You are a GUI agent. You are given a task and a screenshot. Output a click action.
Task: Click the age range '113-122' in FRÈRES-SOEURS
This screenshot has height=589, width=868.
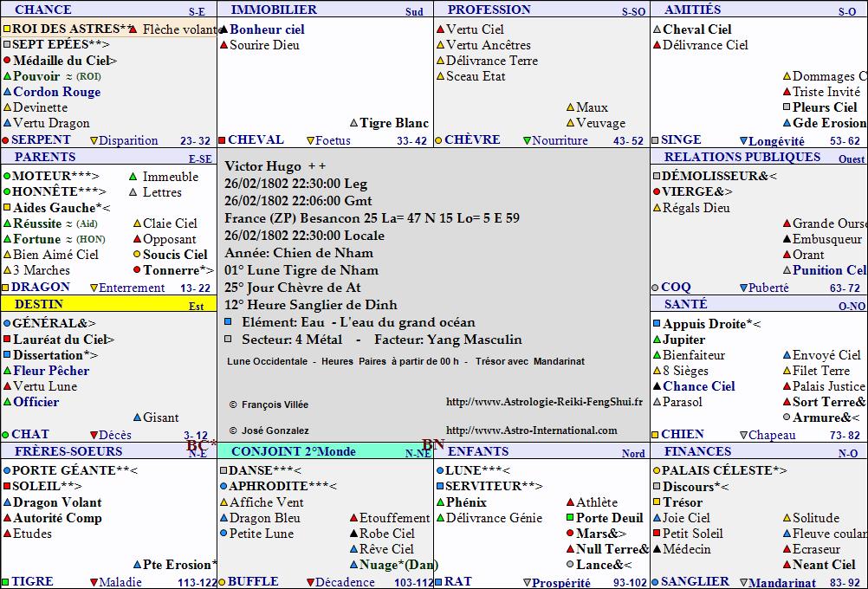click(x=198, y=582)
